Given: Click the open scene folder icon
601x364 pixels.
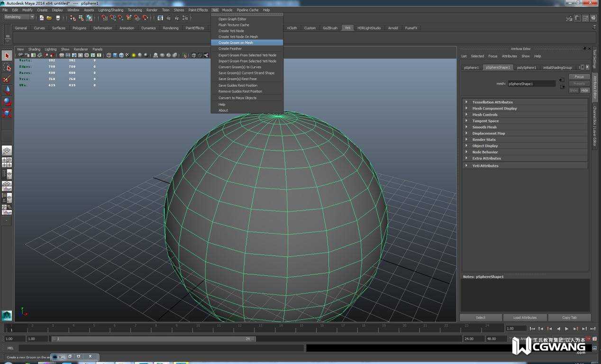Looking at the screenshot, I should pyautogui.click(x=49, y=18).
